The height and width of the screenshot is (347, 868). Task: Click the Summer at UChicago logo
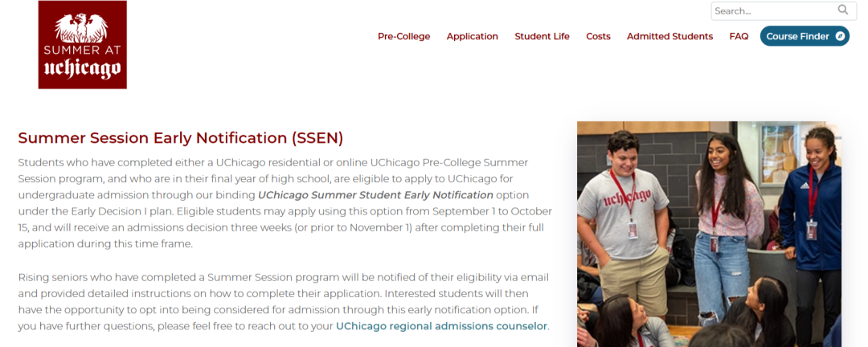[x=82, y=45]
